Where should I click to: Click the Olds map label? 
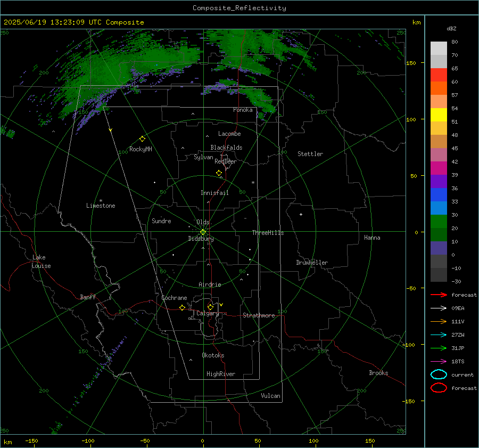coord(203,222)
